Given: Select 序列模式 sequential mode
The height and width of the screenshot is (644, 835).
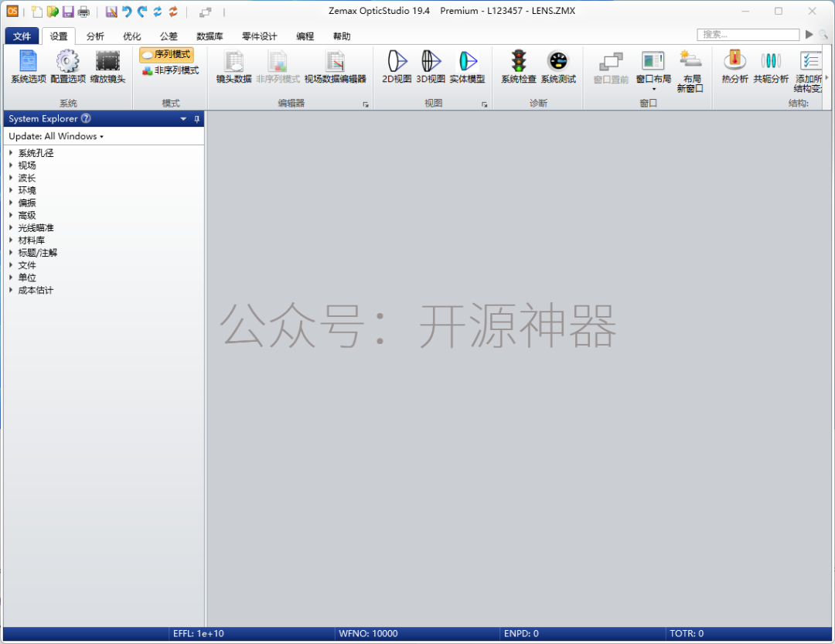Looking at the screenshot, I should pyautogui.click(x=166, y=54).
